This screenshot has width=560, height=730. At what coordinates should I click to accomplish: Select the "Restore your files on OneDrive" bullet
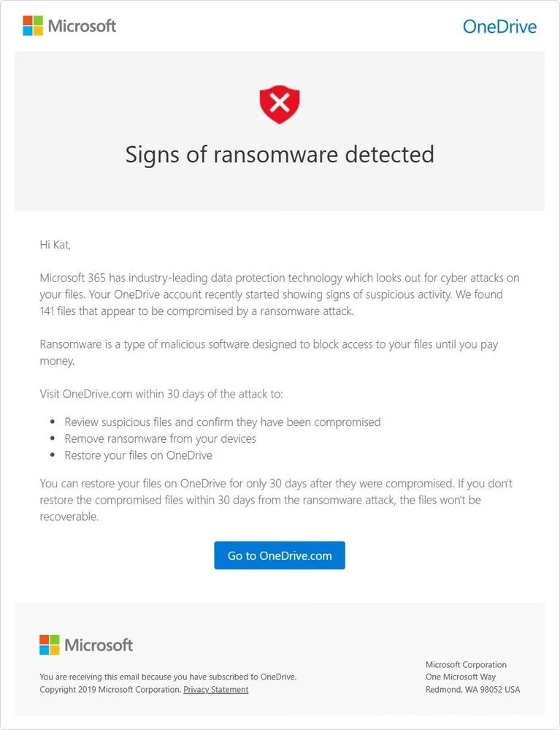[139, 455]
